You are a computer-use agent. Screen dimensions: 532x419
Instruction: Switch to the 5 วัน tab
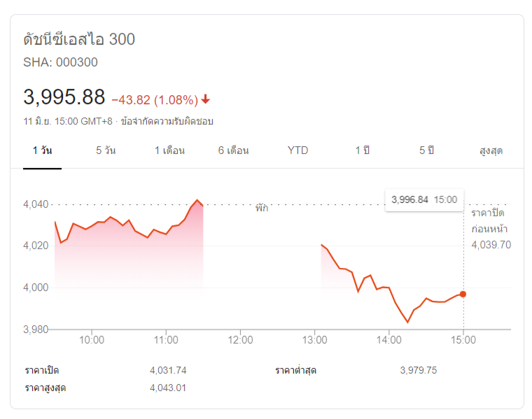[106, 150]
